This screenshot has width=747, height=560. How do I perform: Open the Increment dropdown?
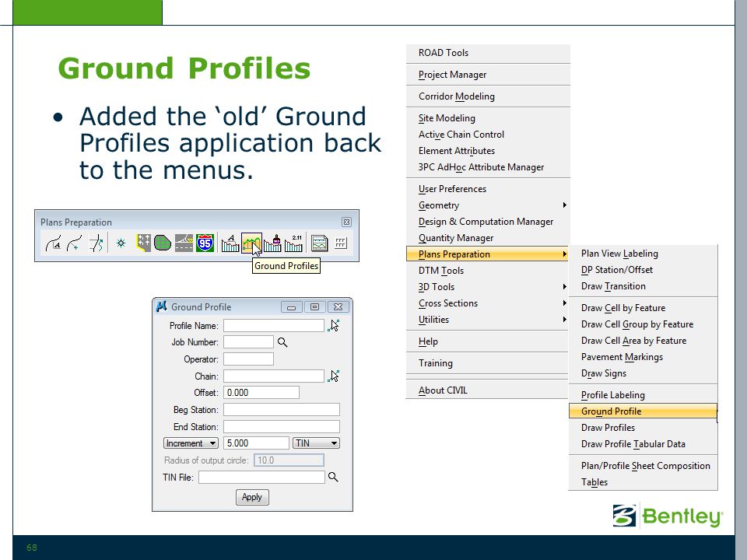click(x=191, y=443)
